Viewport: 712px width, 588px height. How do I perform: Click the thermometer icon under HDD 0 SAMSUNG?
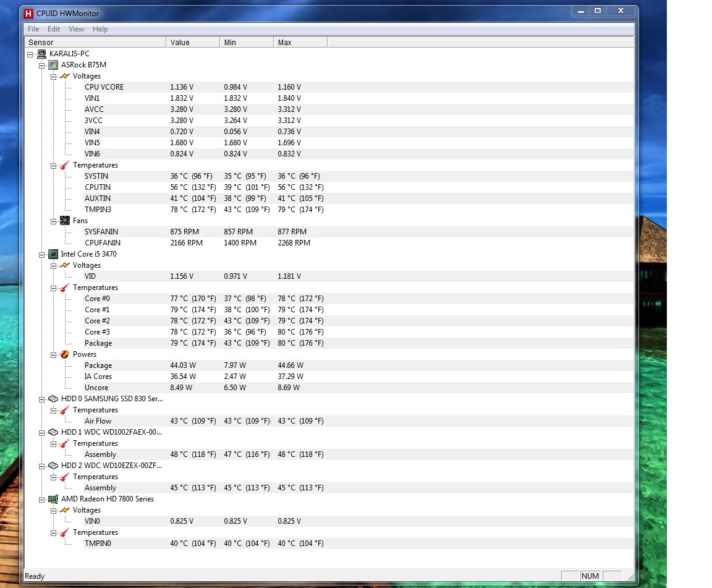[65, 410]
